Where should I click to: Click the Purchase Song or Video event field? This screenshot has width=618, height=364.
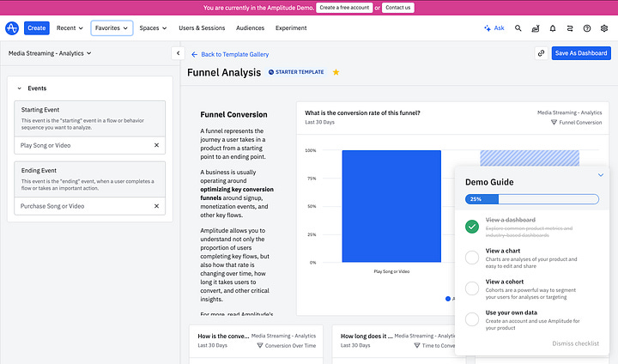(90, 206)
